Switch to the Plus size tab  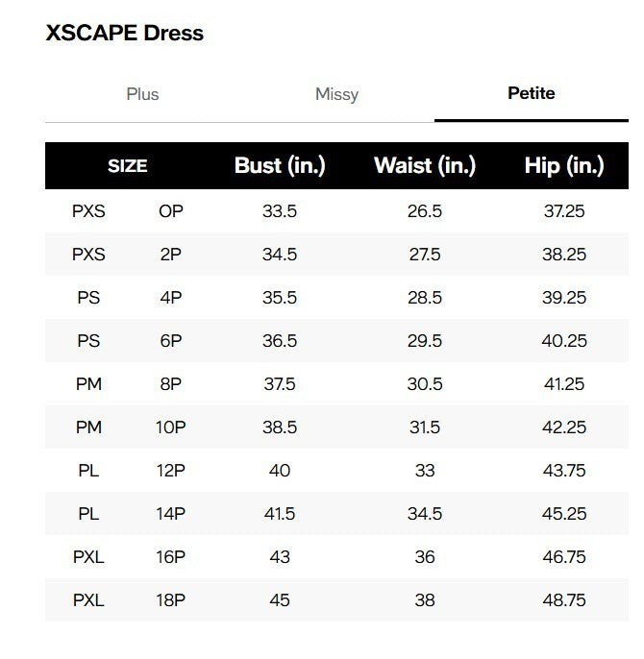point(142,94)
